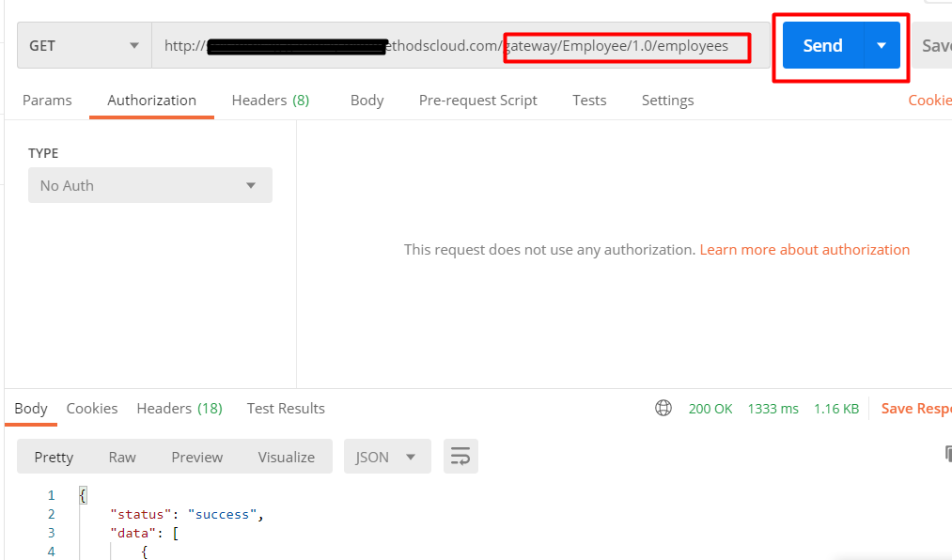Open the JSON format dropdown
This screenshot has width=952, height=560.
point(387,457)
